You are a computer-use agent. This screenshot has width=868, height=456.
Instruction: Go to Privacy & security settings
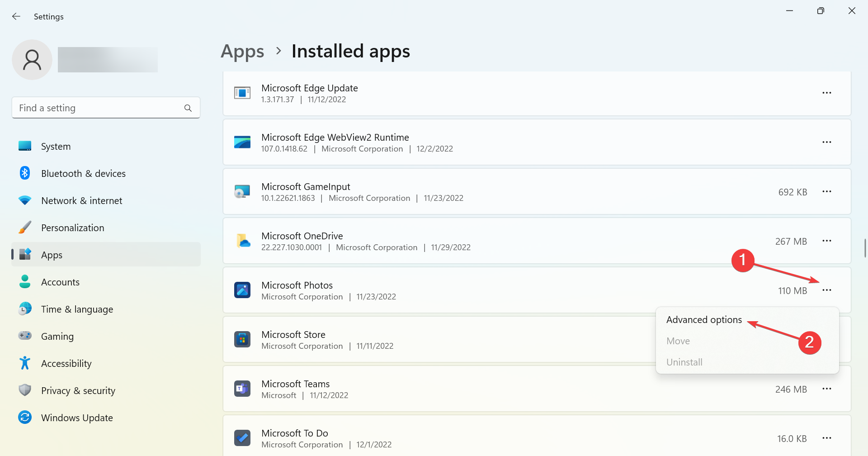tap(78, 391)
